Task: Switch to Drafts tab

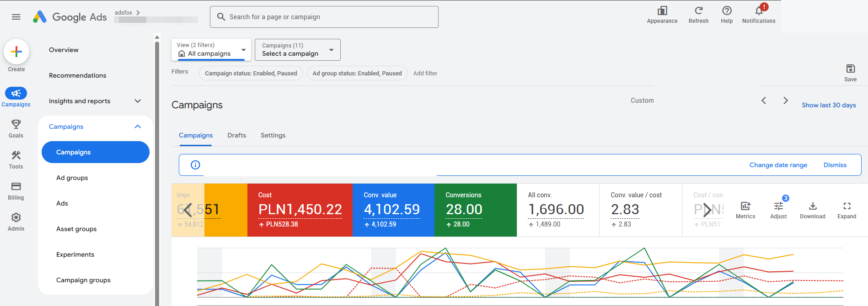Action: (237, 135)
